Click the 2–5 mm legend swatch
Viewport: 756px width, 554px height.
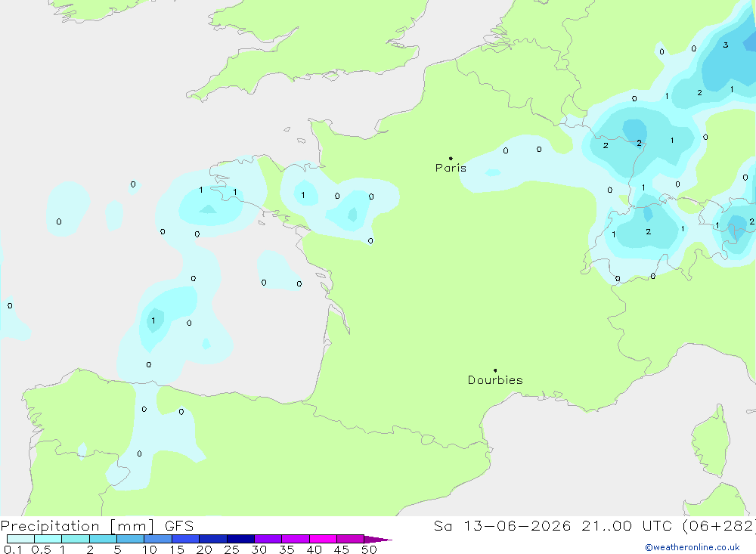click(x=103, y=539)
